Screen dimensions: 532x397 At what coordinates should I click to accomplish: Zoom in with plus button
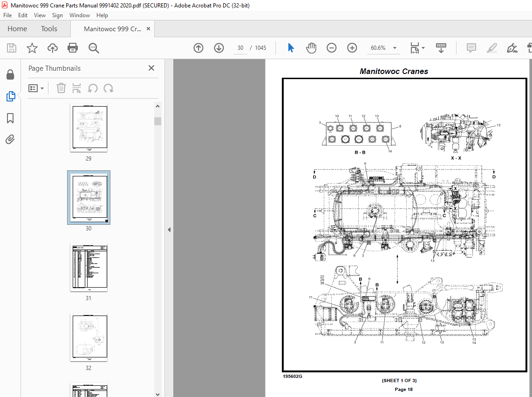click(x=352, y=48)
